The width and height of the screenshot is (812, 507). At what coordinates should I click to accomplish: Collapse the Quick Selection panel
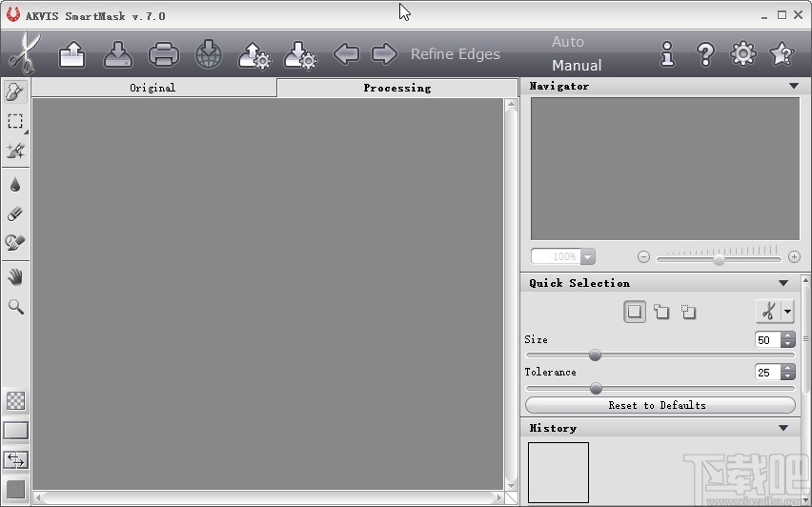783,283
